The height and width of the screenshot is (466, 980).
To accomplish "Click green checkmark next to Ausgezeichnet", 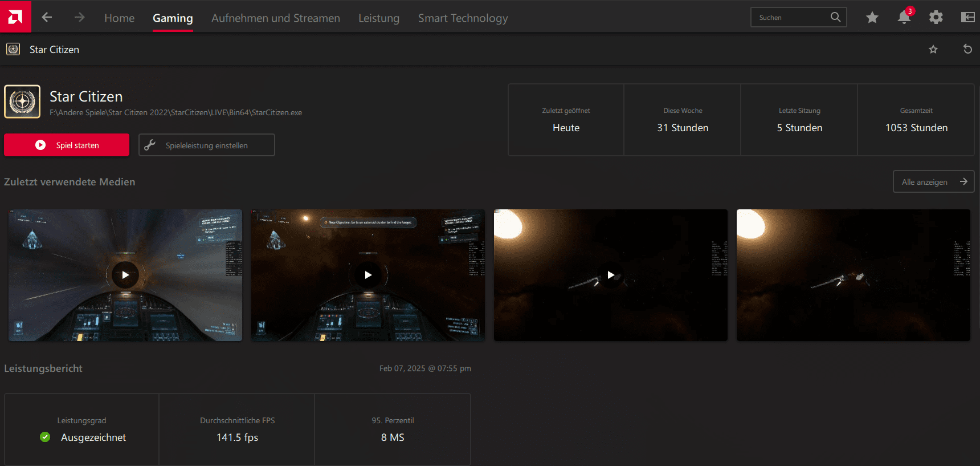I will point(45,437).
